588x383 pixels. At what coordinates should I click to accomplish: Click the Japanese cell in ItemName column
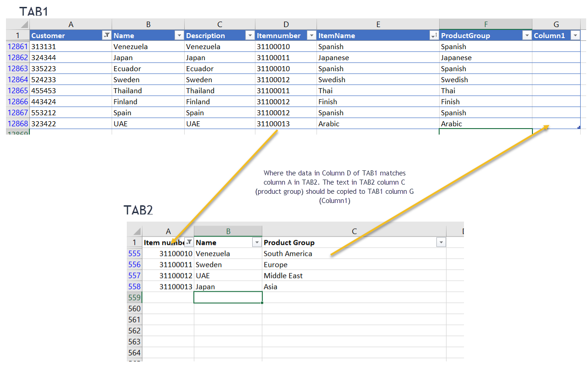pos(378,57)
